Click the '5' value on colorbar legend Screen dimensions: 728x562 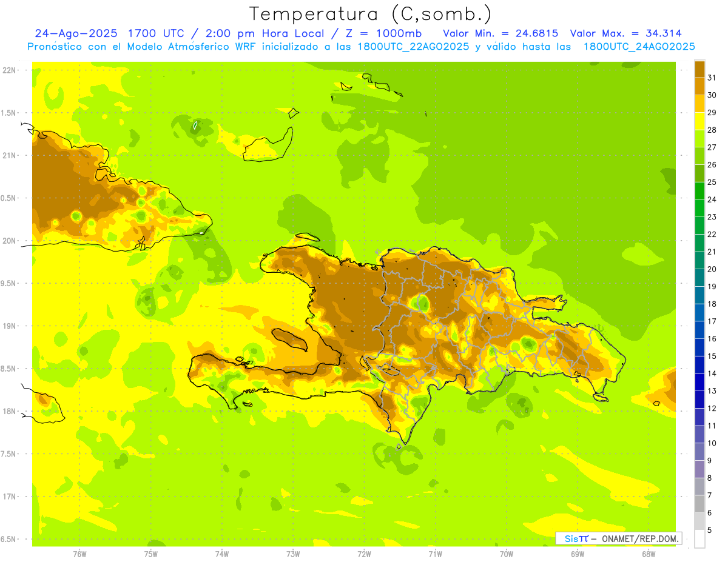pyautogui.click(x=709, y=530)
